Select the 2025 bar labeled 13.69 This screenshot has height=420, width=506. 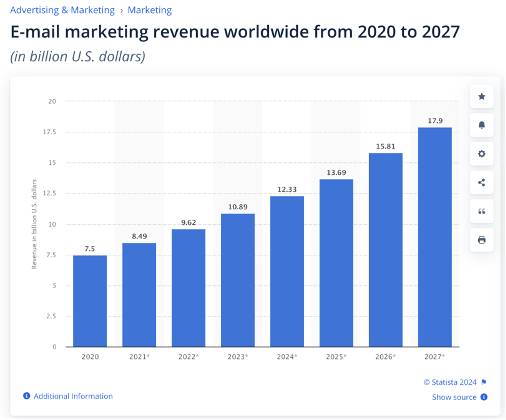336,263
